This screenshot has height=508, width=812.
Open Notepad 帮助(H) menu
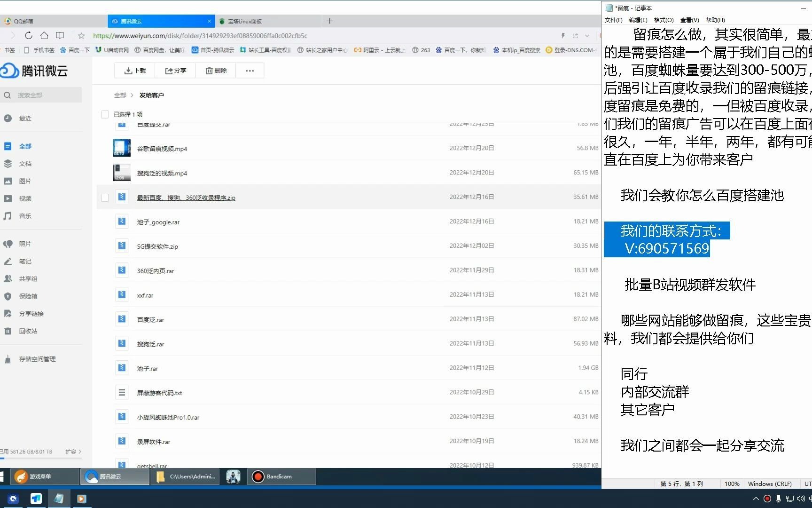click(715, 20)
